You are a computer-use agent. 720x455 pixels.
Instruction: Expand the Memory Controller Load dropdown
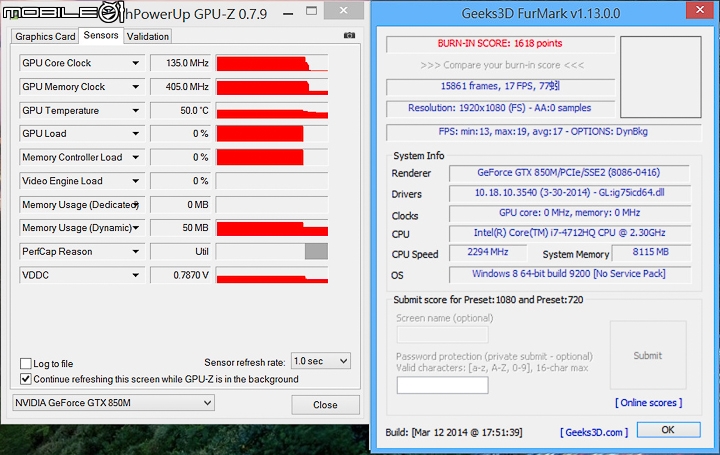tap(135, 157)
